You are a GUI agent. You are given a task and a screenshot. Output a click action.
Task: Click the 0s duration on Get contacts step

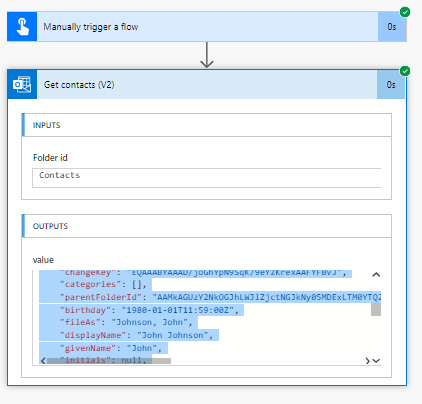(391, 85)
